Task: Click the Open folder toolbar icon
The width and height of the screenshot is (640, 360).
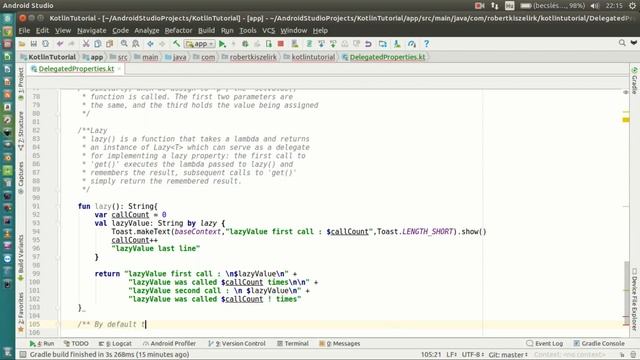Action: pyautogui.click(x=22, y=44)
